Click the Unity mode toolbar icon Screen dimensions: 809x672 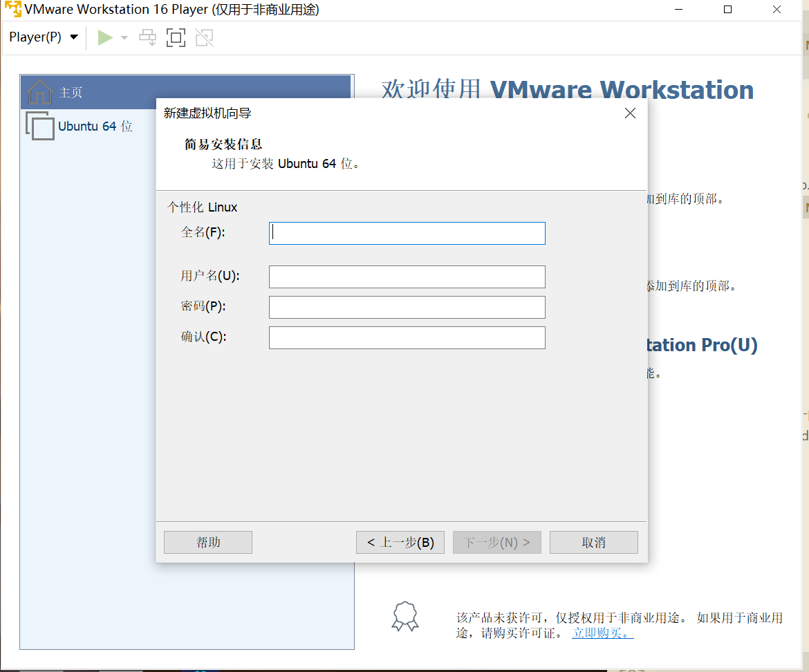204,37
